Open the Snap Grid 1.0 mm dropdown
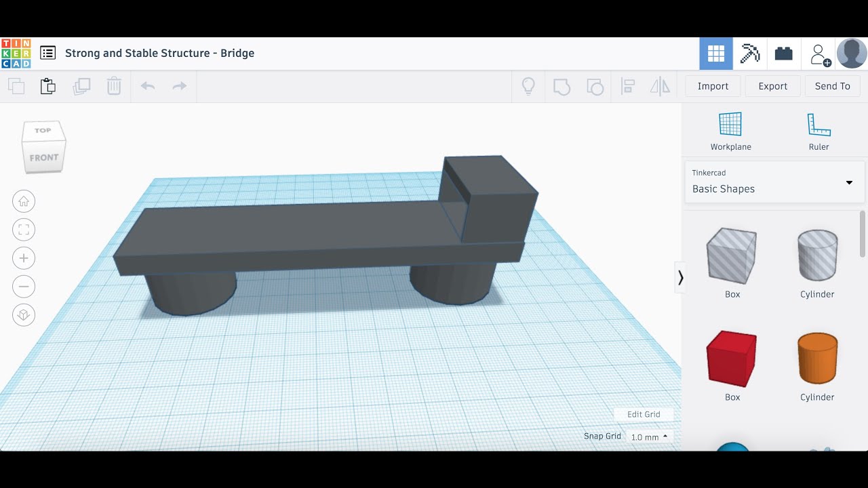This screenshot has height=488, width=868. pos(649,437)
